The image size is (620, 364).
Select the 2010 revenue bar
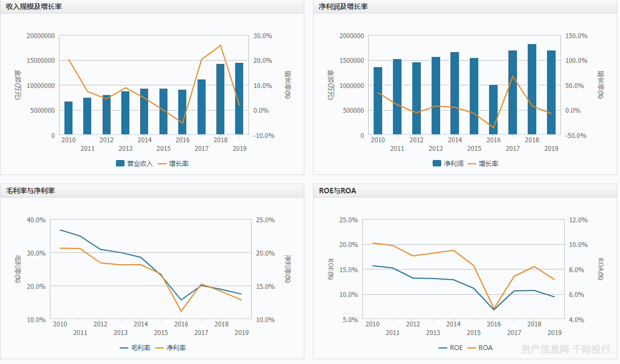68,118
